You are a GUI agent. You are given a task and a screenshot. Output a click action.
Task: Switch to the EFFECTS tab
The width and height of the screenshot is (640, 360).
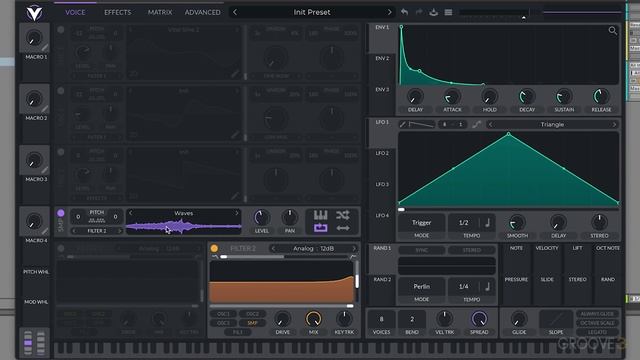pos(118,12)
